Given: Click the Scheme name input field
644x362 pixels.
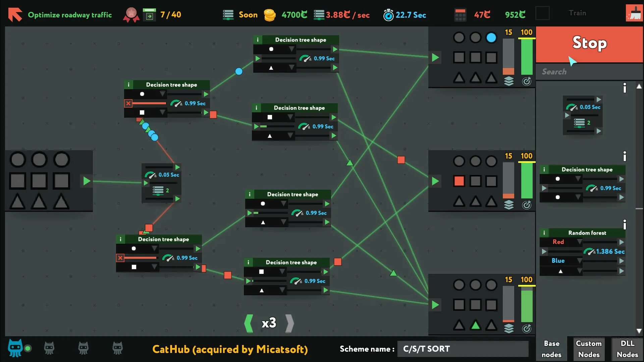Looking at the screenshot, I should coord(462,349).
